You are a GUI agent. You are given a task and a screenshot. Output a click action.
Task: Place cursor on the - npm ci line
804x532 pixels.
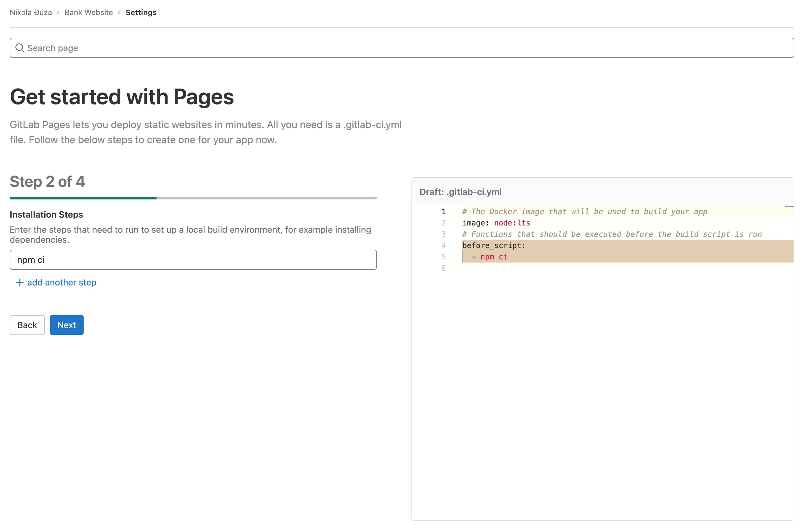click(490, 257)
